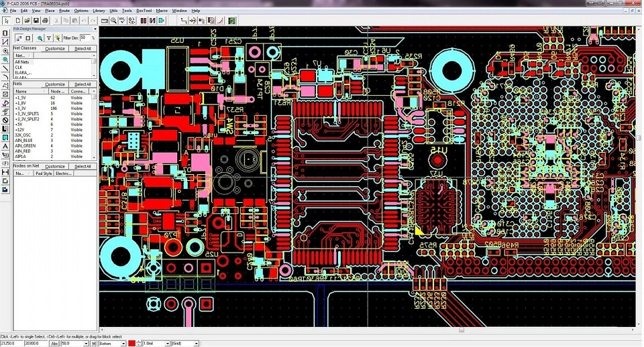Screen dimensions: 644x347
Task: Select the Place Text tool
Action: (x=5, y=146)
